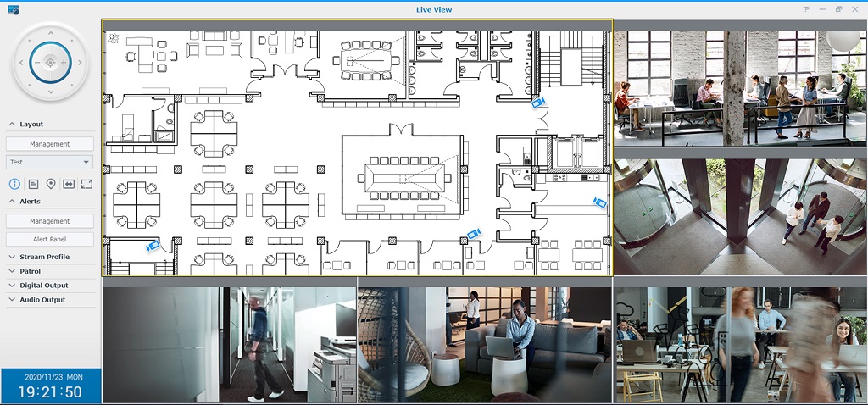
Task: Collapse the Alerts section
Action: (x=12, y=202)
